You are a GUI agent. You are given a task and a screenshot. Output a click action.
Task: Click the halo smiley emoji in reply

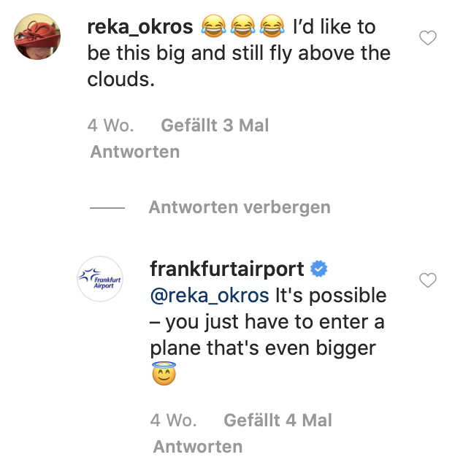(164, 377)
